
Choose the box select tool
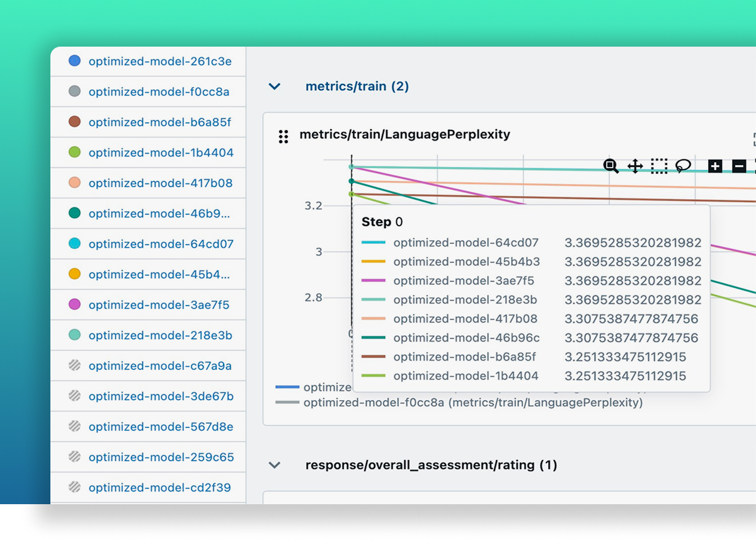coord(659,166)
